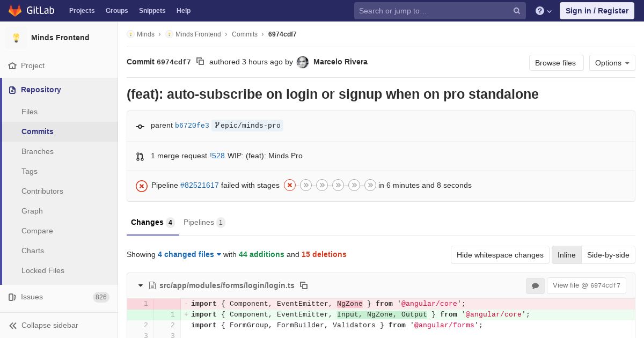Screen dimensions: 644x338
Task: Click the failed pipeline status icon
Action: click(x=142, y=186)
